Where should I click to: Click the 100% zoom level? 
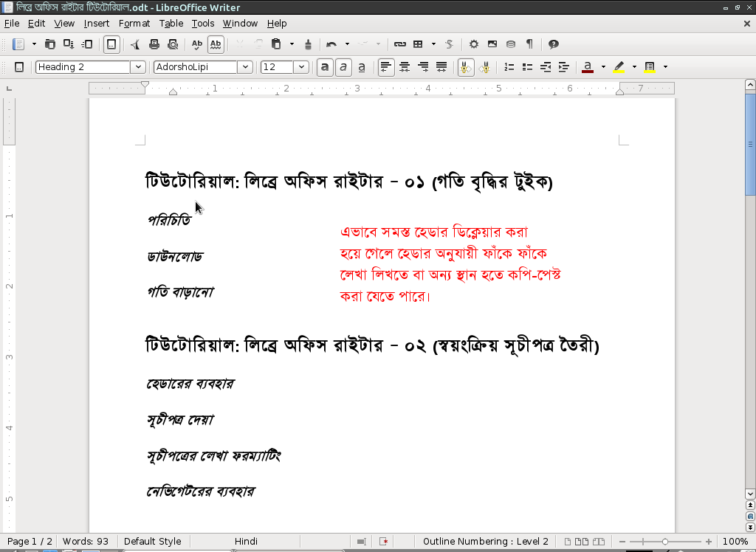tap(735, 542)
